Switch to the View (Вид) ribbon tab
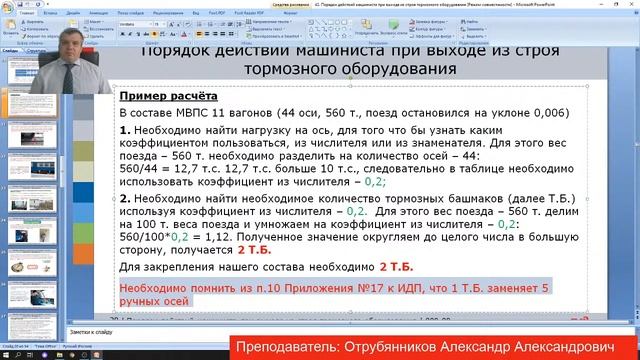This screenshot has height=360, width=640. 196,13
